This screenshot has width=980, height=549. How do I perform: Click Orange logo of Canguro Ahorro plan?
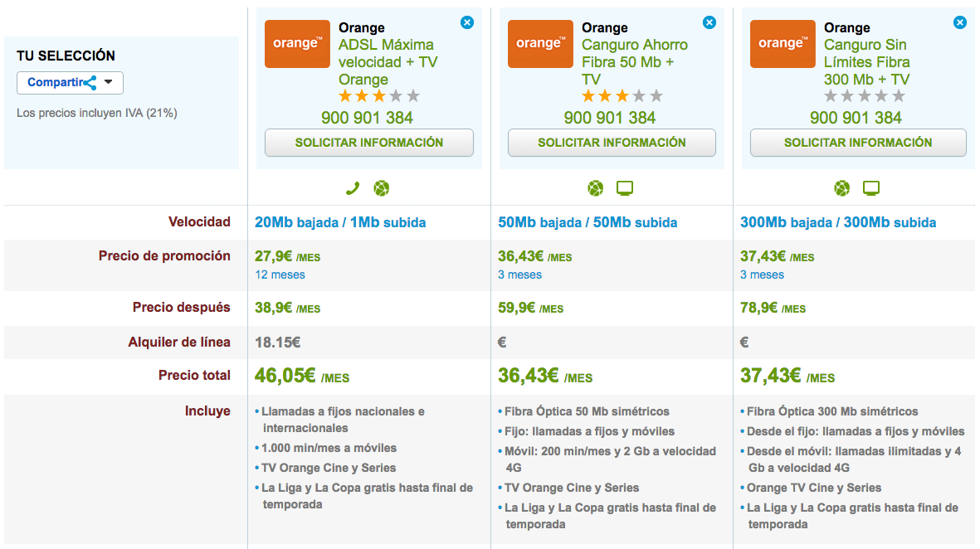coord(540,44)
